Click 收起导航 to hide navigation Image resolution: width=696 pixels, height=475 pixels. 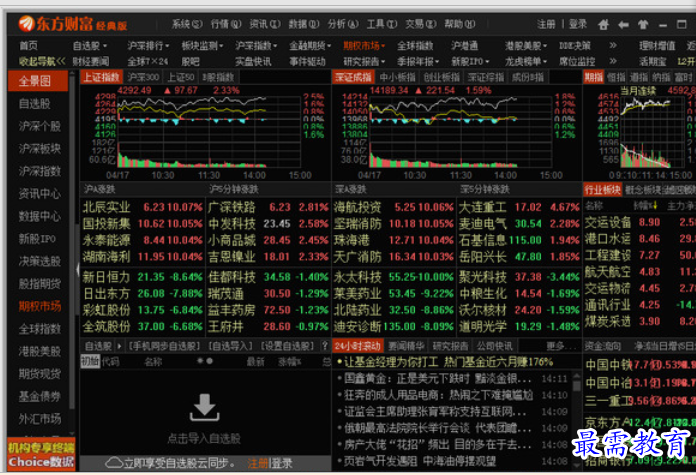pos(41,61)
